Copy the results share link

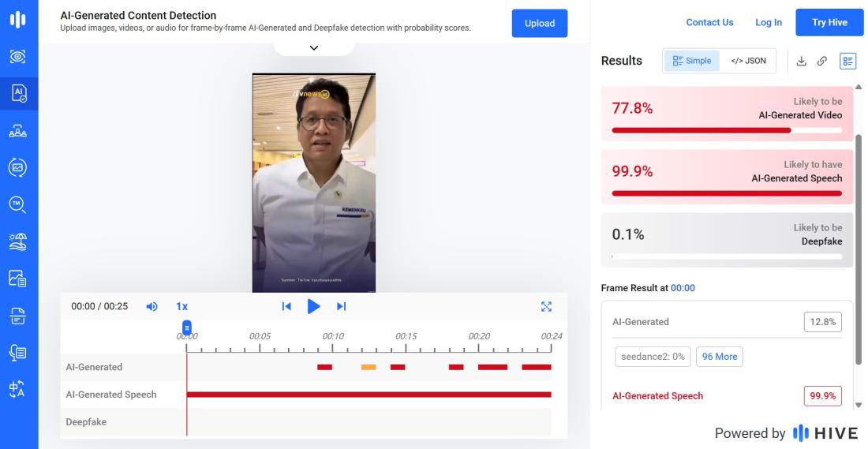822,61
